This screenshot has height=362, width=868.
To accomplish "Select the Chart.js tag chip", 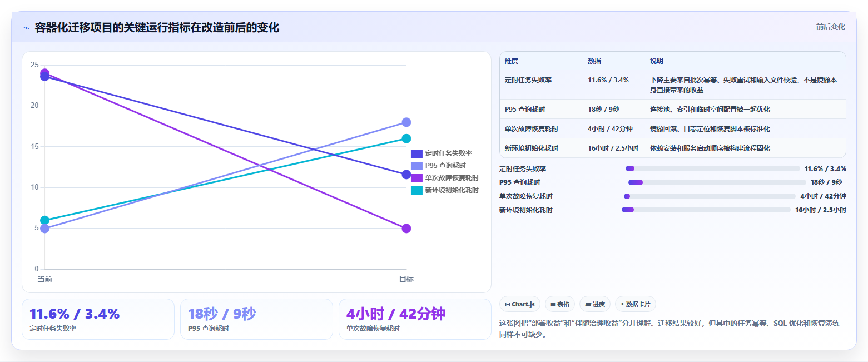I will coord(520,304).
